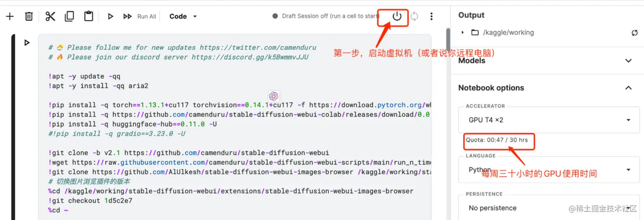Expand the Models section

pyautogui.click(x=628, y=61)
